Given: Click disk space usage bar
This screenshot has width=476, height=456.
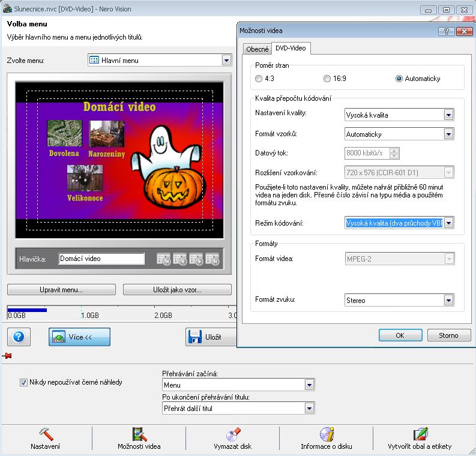Looking at the screenshot, I should coord(121,313).
